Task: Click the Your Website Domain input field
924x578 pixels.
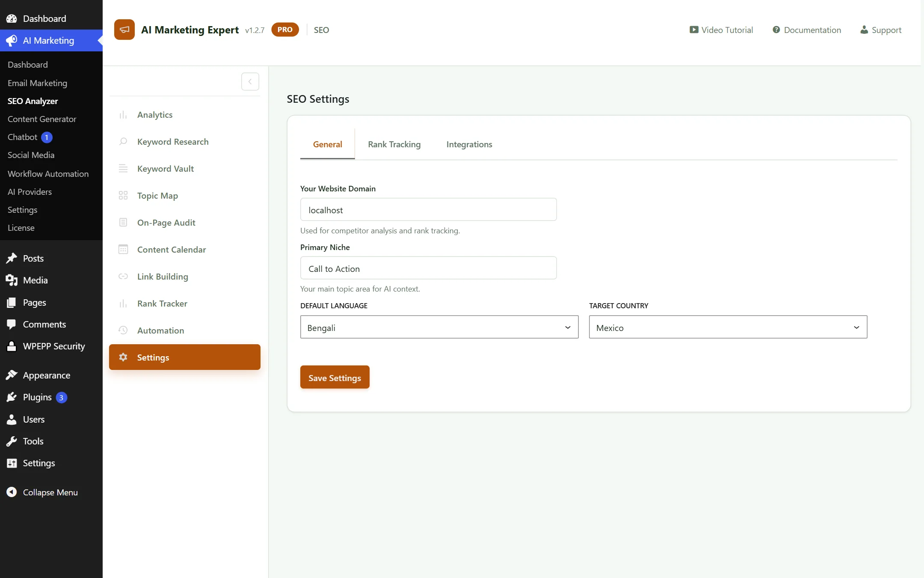Action: pos(428,209)
